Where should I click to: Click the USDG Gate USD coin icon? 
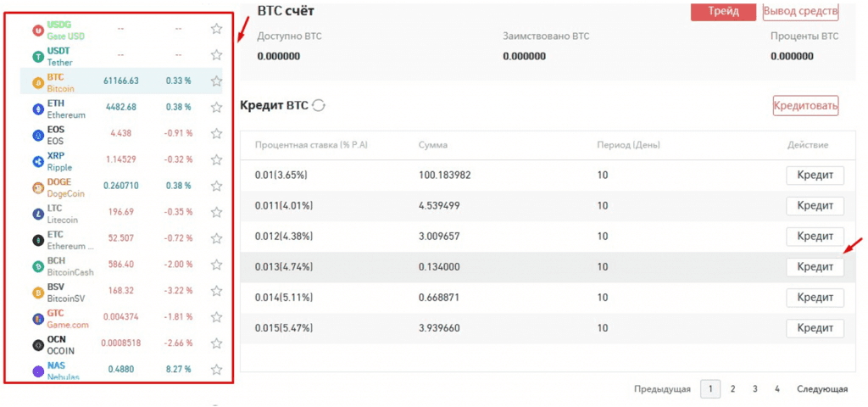pyautogui.click(x=38, y=31)
